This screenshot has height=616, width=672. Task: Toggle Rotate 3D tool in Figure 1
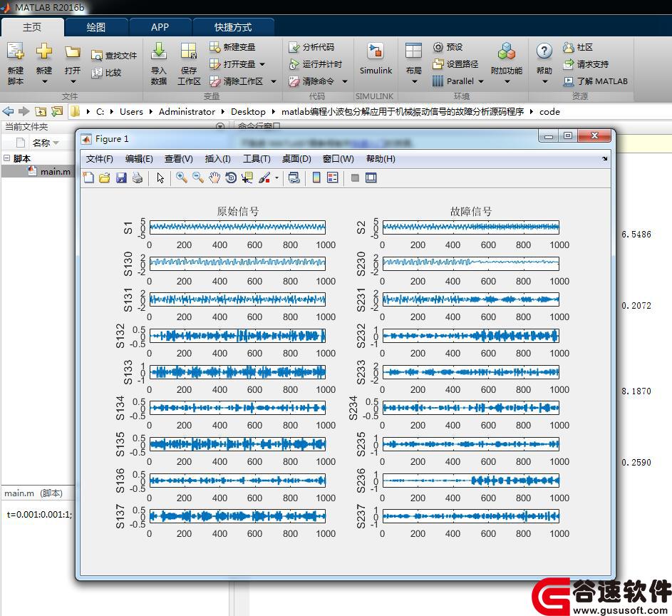(231, 178)
